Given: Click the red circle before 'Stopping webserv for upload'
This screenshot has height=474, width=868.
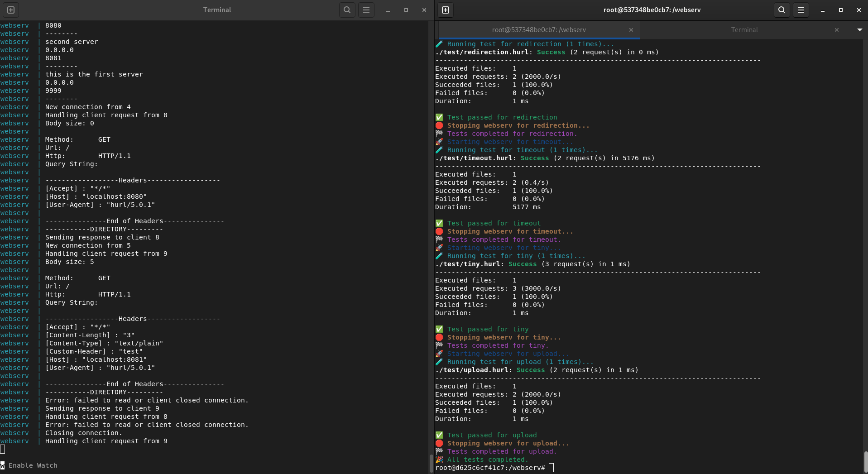Looking at the screenshot, I should coord(439,443).
